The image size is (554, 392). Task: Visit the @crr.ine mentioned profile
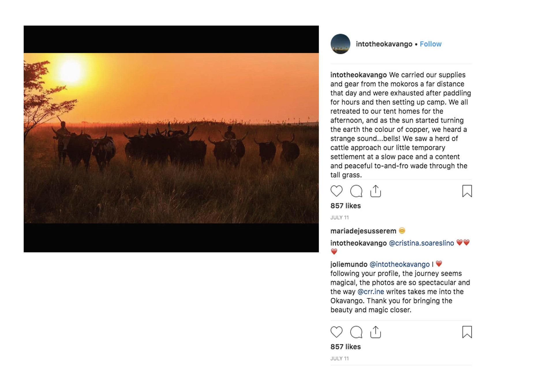coord(370,292)
